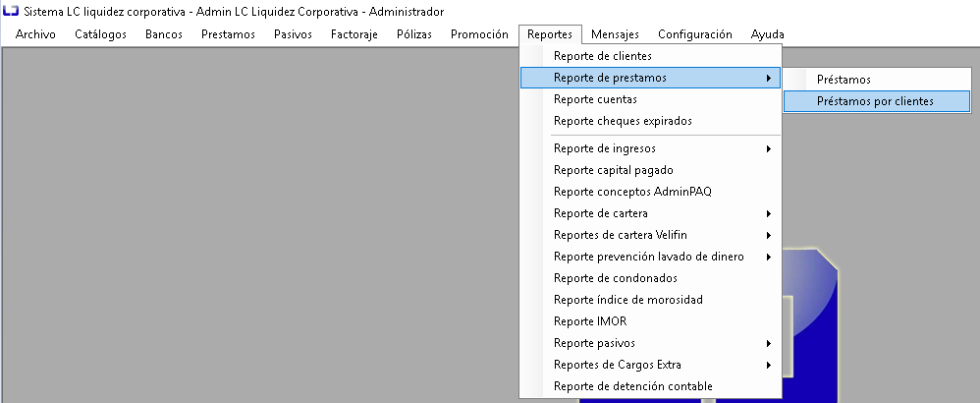Open the Bancos menu

(x=164, y=34)
